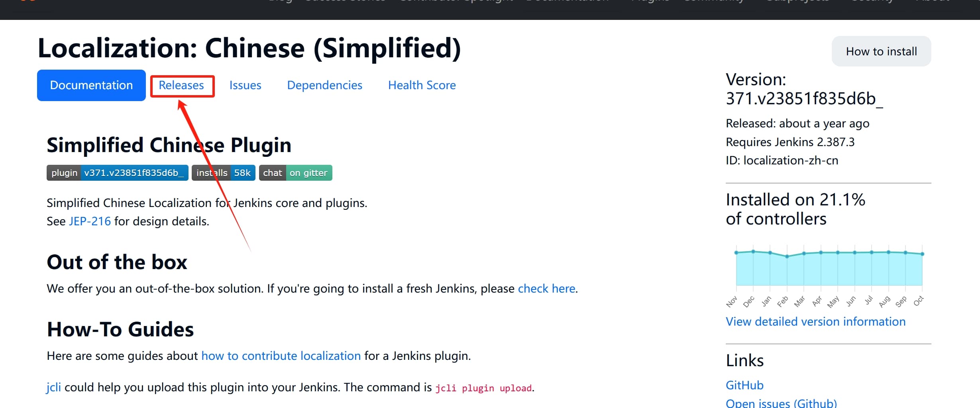The image size is (980, 408).
Task: Click 'Requires Jenkins 2.387.3' text
Action: 790,142
